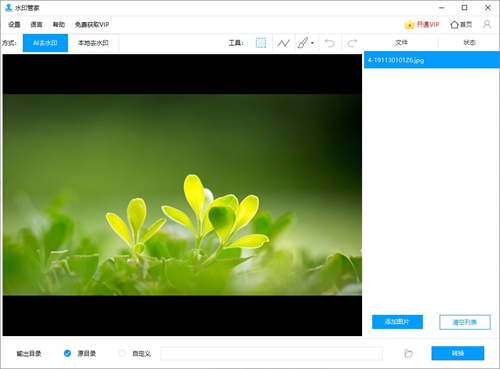Open the 帮助 menu
This screenshot has width=500, height=369.
[x=59, y=25]
